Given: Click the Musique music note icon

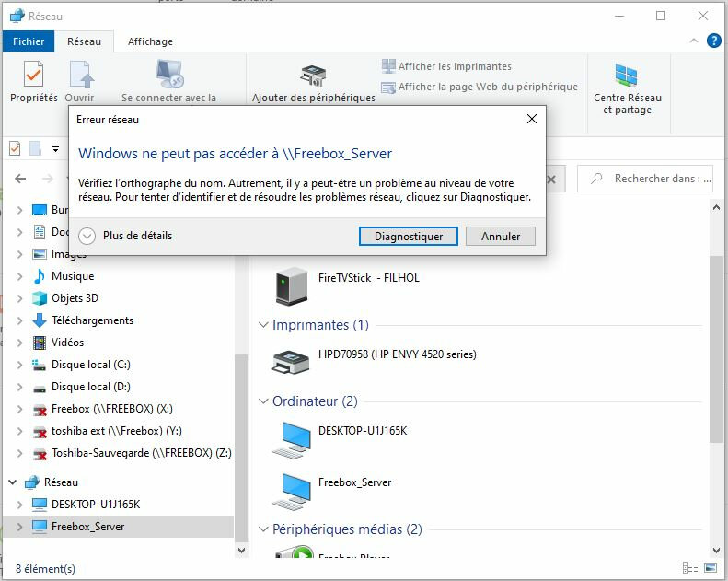Looking at the screenshot, I should tap(39, 276).
